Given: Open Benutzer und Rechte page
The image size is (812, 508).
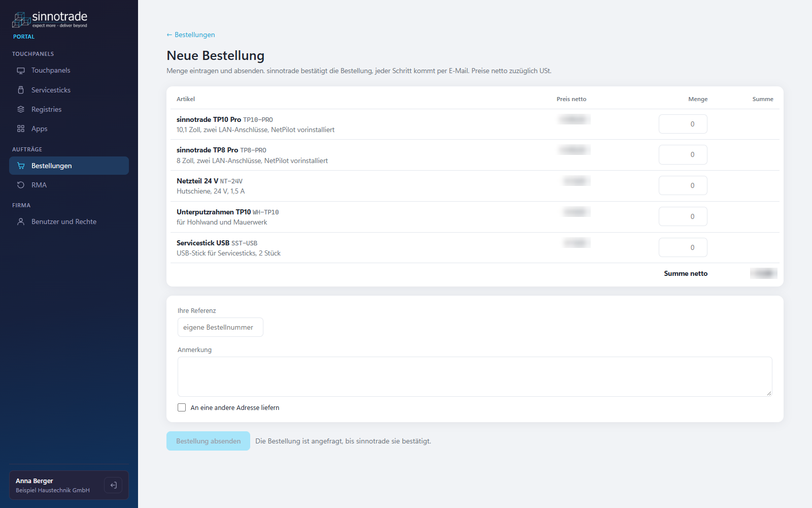Looking at the screenshot, I should click(x=69, y=221).
